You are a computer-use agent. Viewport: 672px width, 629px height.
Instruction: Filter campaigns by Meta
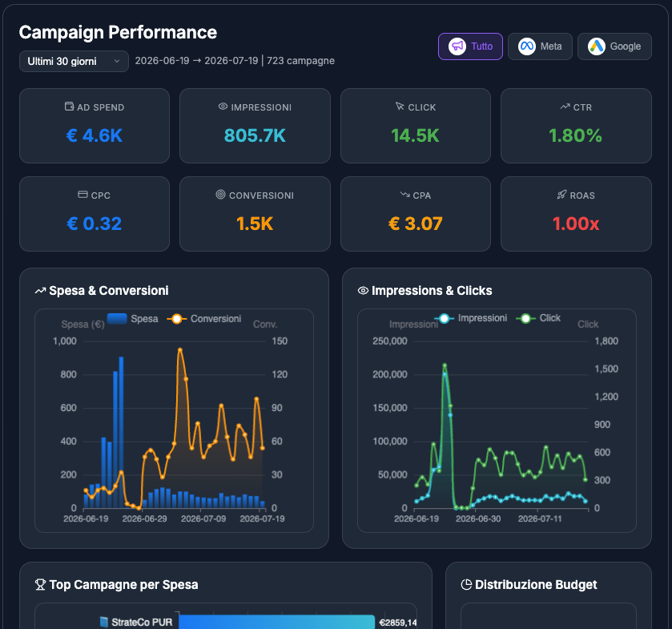point(540,46)
